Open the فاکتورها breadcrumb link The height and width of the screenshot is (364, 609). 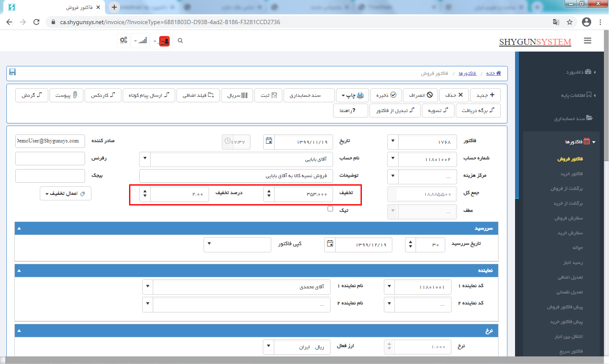(468, 73)
